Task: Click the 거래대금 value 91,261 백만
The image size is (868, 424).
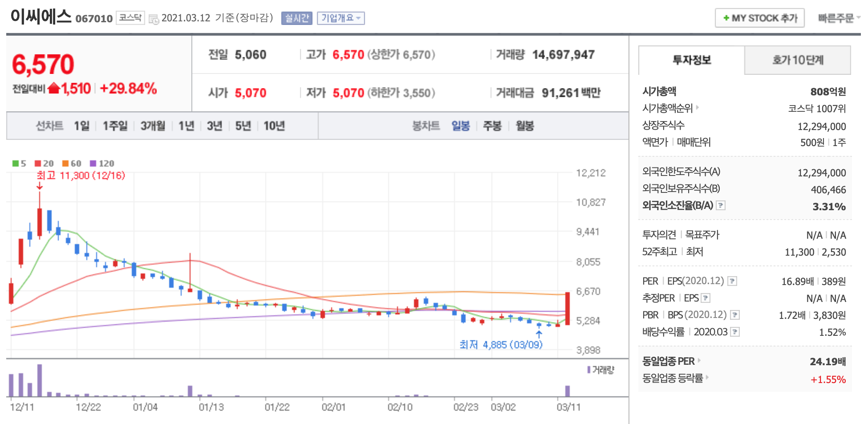Action: (x=571, y=93)
